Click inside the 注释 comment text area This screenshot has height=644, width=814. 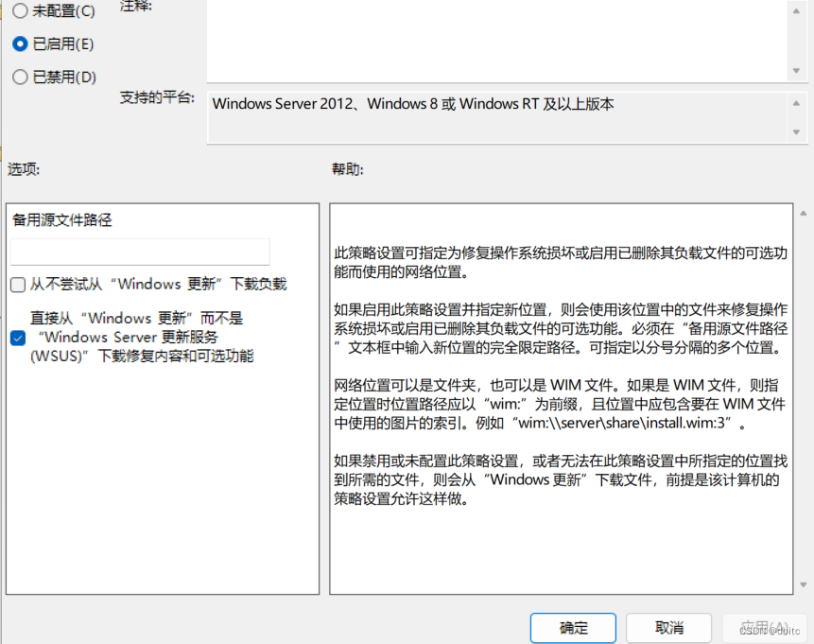click(x=497, y=41)
